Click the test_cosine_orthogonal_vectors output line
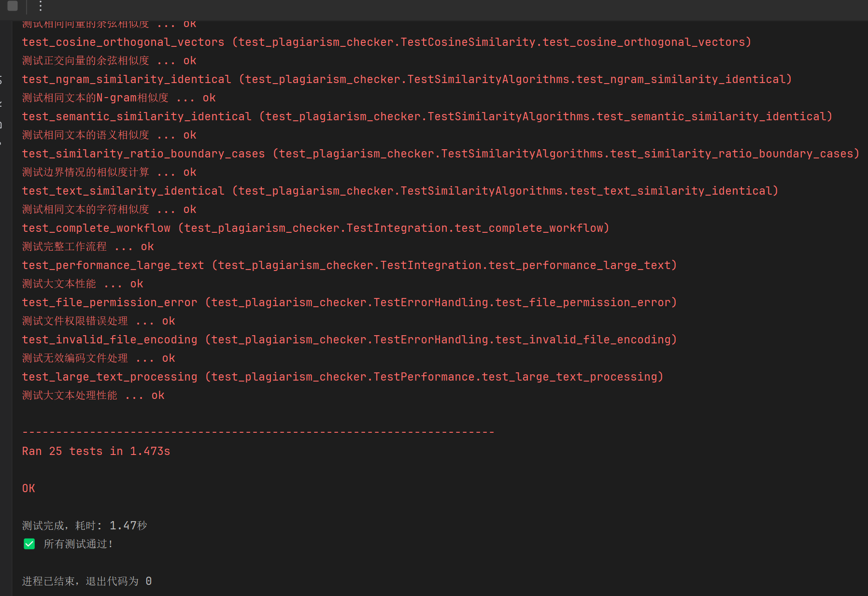 386,42
